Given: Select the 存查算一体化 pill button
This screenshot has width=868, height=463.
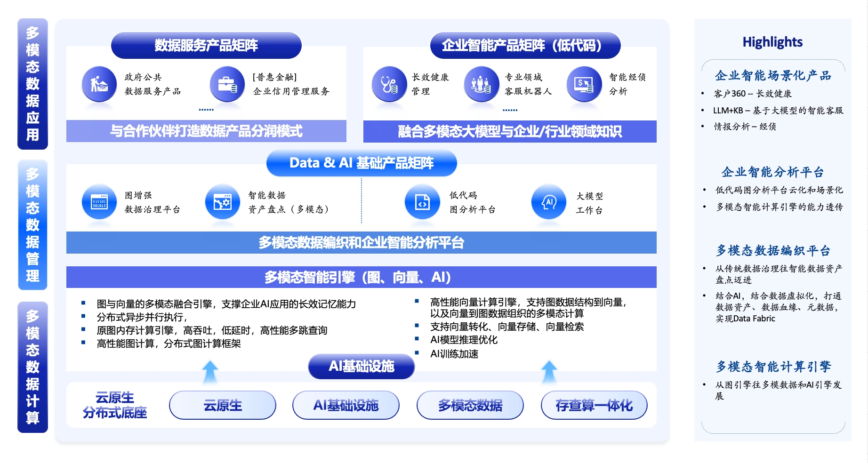Looking at the screenshot, I should (x=594, y=405).
